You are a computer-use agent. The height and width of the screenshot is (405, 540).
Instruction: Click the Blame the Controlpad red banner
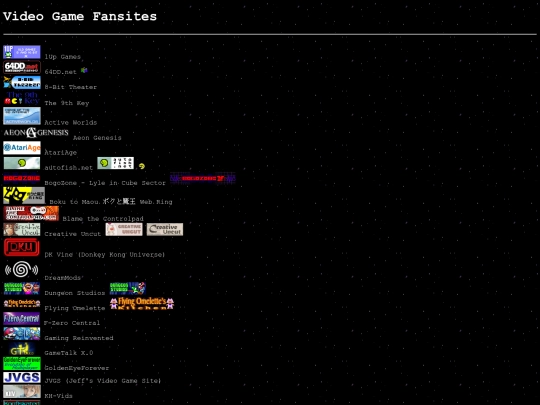[x=31, y=213]
